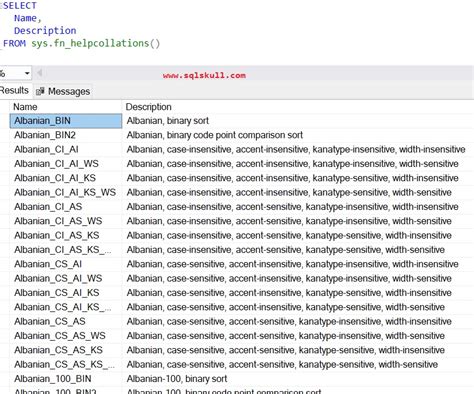Viewport: 474px width, 394px height.
Task: Click the left scroll arrow by zoom box
Action: click(x=39, y=73)
